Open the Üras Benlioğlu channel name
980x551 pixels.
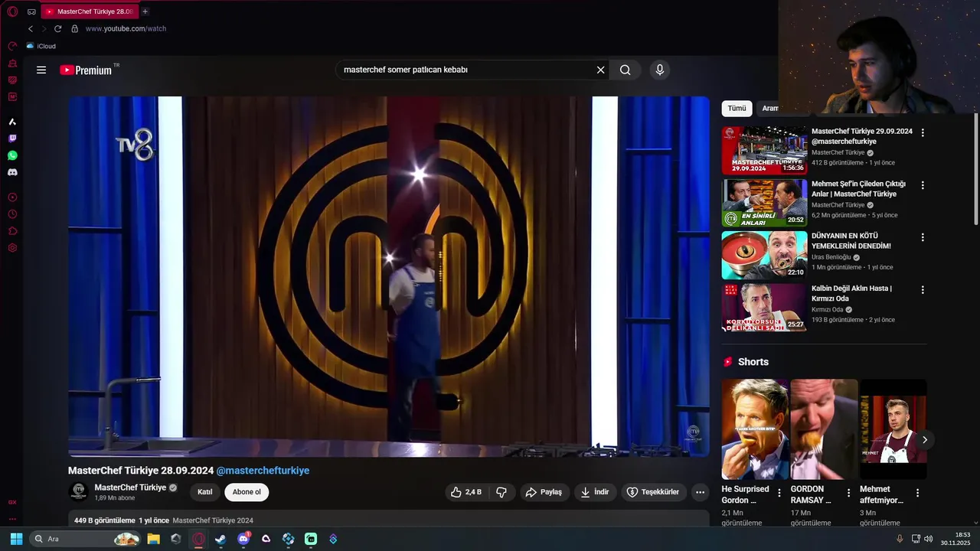point(831,257)
